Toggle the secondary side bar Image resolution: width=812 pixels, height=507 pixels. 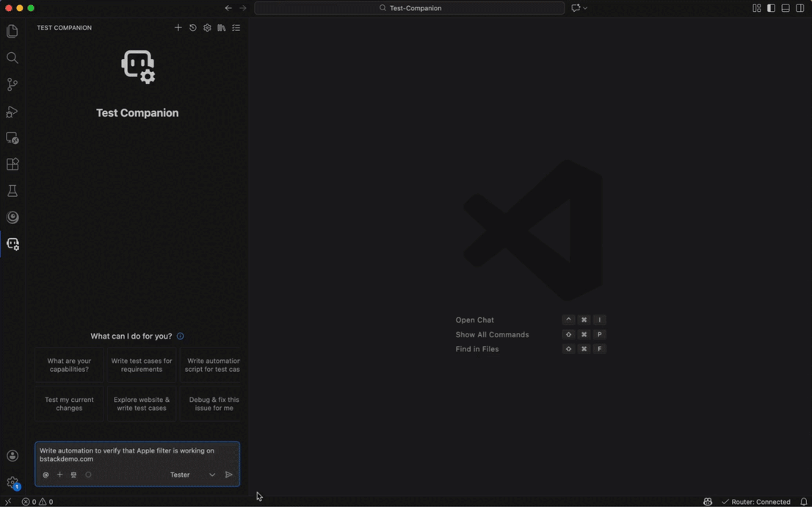click(x=800, y=8)
